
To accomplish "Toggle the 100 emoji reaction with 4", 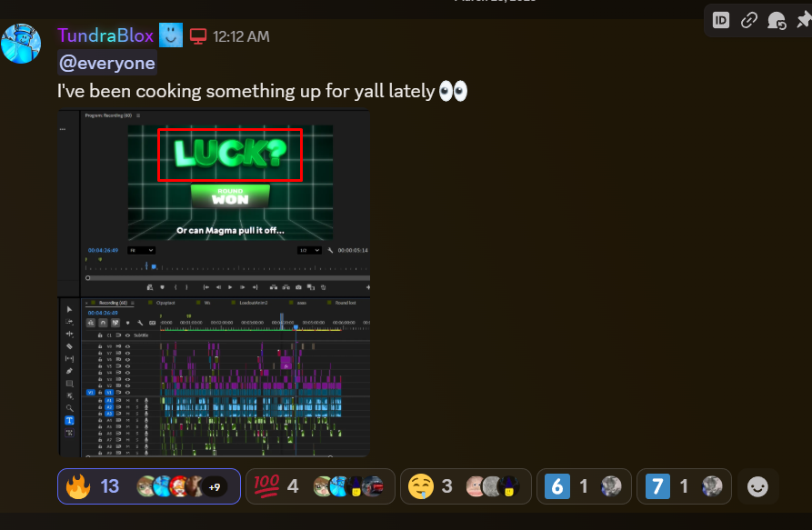I will pyautogui.click(x=321, y=486).
